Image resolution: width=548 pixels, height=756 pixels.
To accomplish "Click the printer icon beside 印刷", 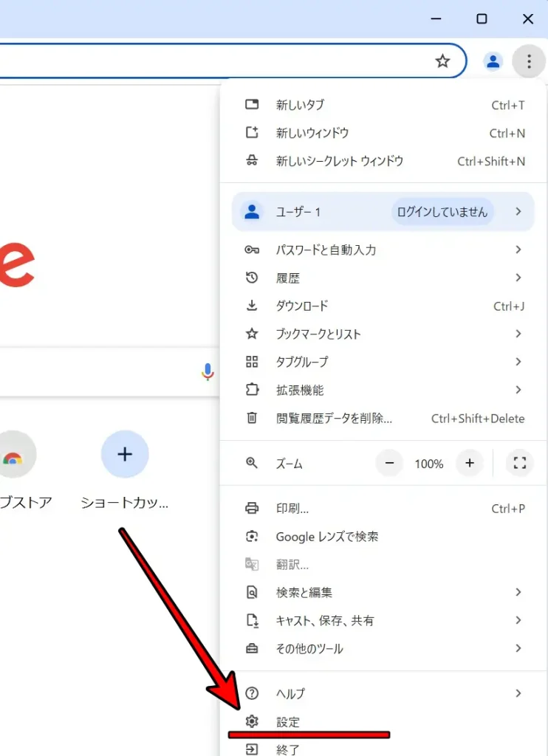I will coord(252,508).
